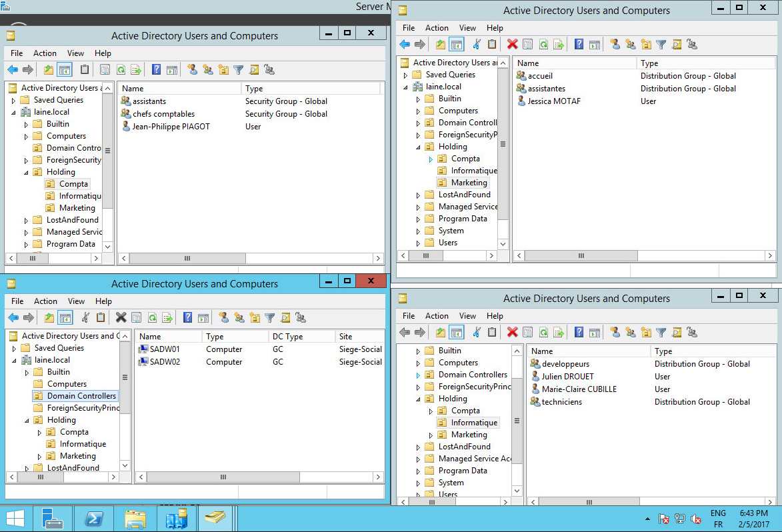Click the Back arrow in the window listing chefs comptables
This screenshot has height=532, width=782.
pyautogui.click(x=13, y=70)
